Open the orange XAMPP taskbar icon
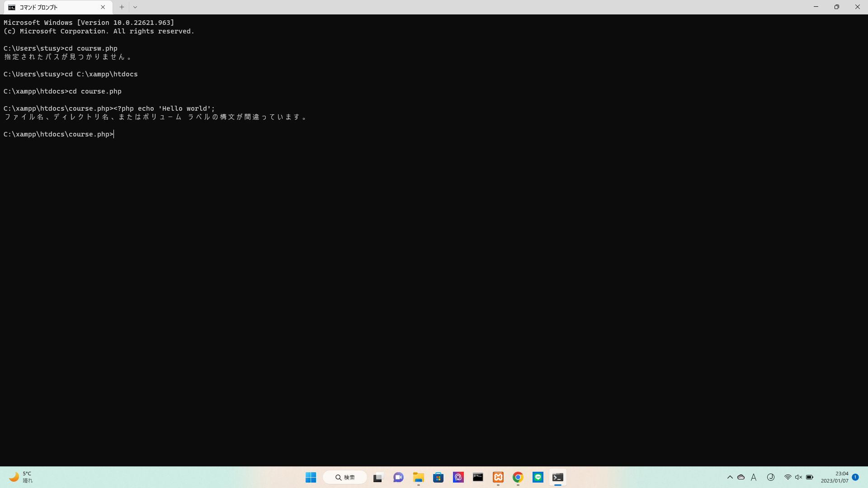This screenshot has width=868, height=488. [498, 477]
